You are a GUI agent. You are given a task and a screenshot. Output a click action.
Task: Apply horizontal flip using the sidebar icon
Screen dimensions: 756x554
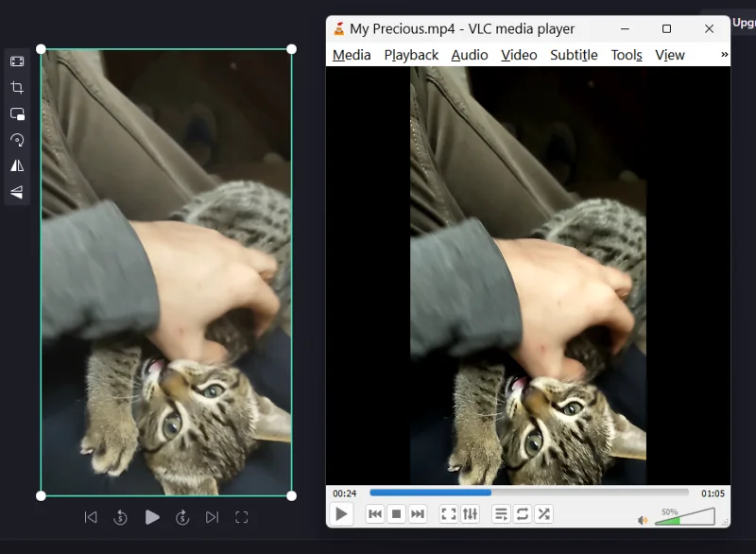(16, 166)
